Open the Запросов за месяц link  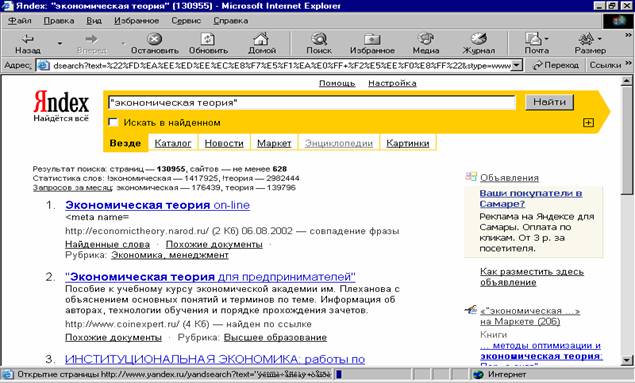(x=72, y=187)
